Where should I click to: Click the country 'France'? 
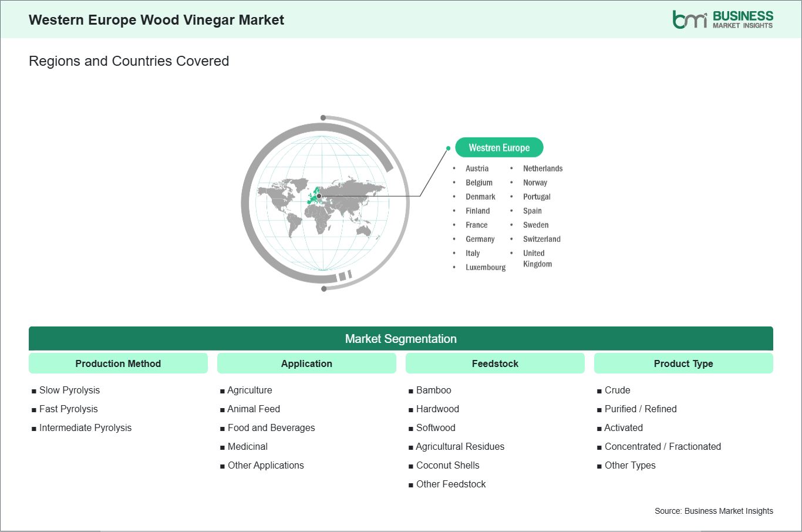(x=476, y=225)
